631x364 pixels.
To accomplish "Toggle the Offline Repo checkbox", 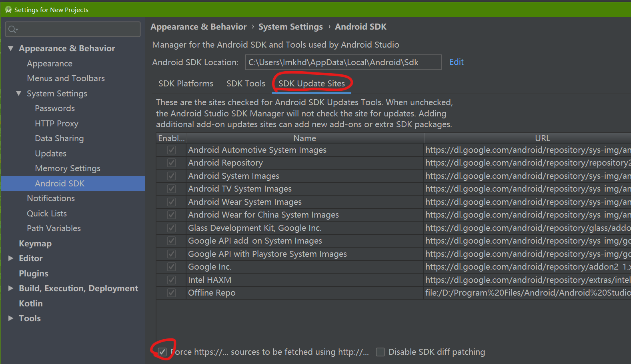I will coord(172,293).
